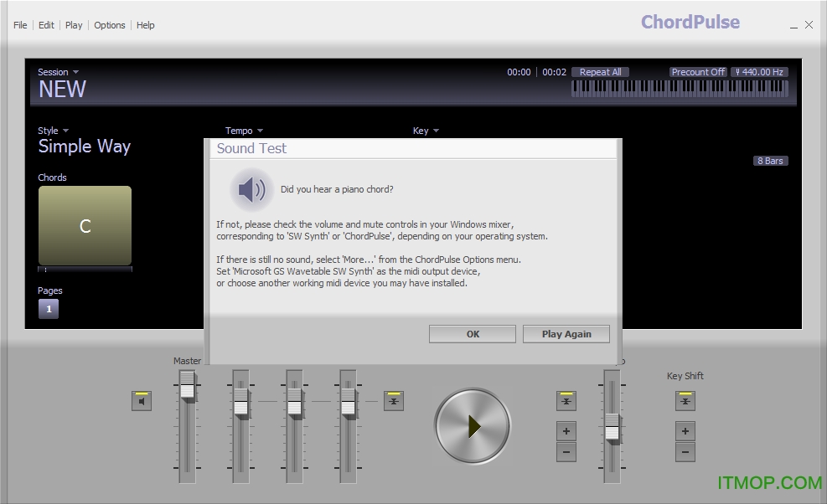
Task: Click the 440.00 Hz tuning button
Action: (759, 72)
